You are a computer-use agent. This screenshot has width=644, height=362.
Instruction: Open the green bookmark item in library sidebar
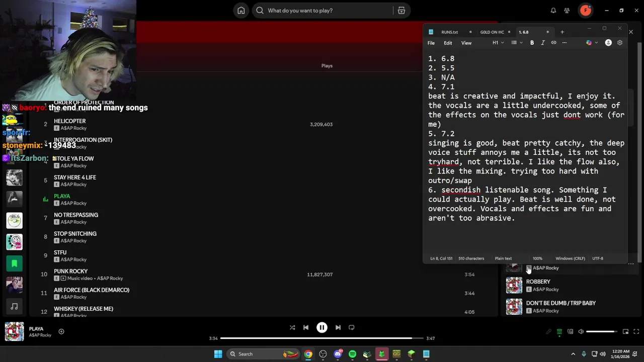click(14, 263)
